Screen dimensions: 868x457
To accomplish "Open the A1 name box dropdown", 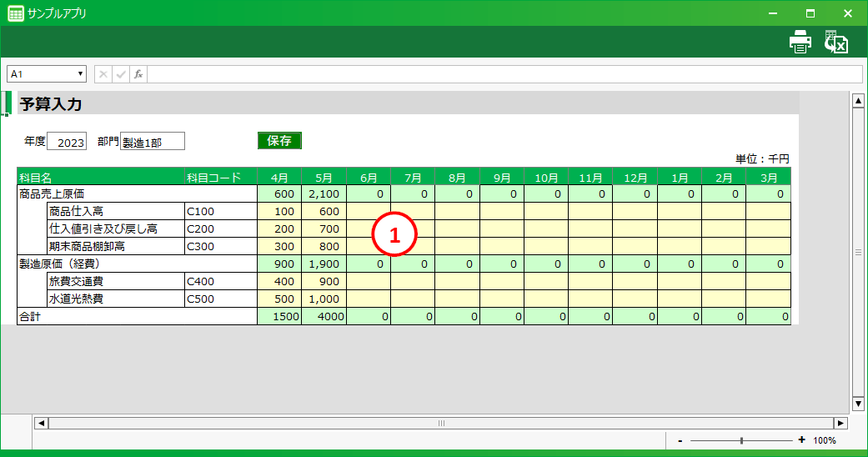I will pos(81,74).
